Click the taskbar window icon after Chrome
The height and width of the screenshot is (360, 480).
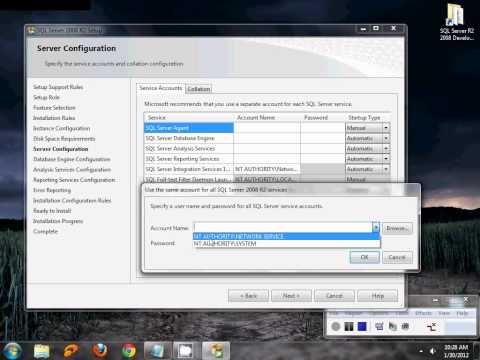tap(157, 351)
